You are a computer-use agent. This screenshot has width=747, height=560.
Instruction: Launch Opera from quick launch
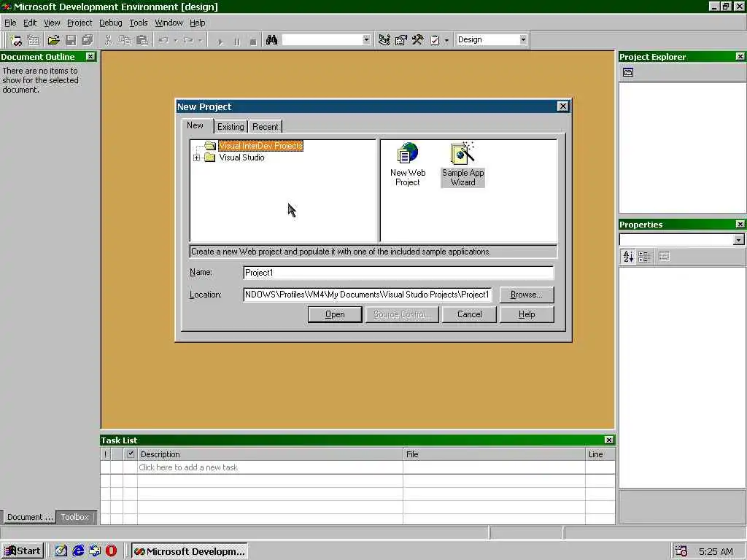pyautogui.click(x=111, y=551)
